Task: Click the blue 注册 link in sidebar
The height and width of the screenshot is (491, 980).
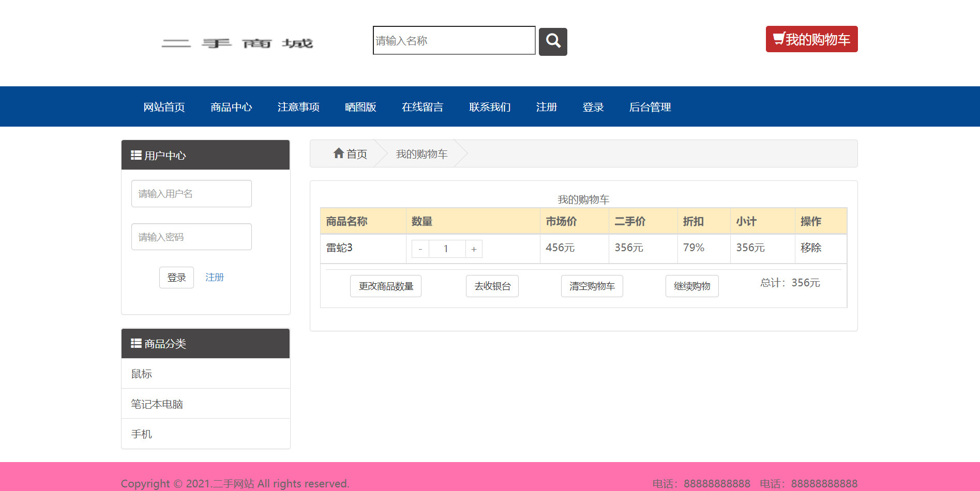Action: point(215,278)
